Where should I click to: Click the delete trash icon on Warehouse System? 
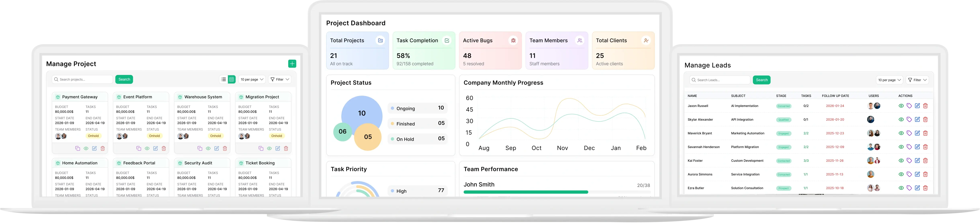225,149
